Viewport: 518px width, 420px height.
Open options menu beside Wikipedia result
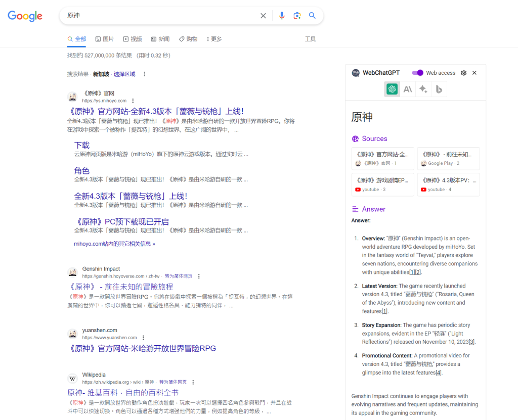pos(193,382)
